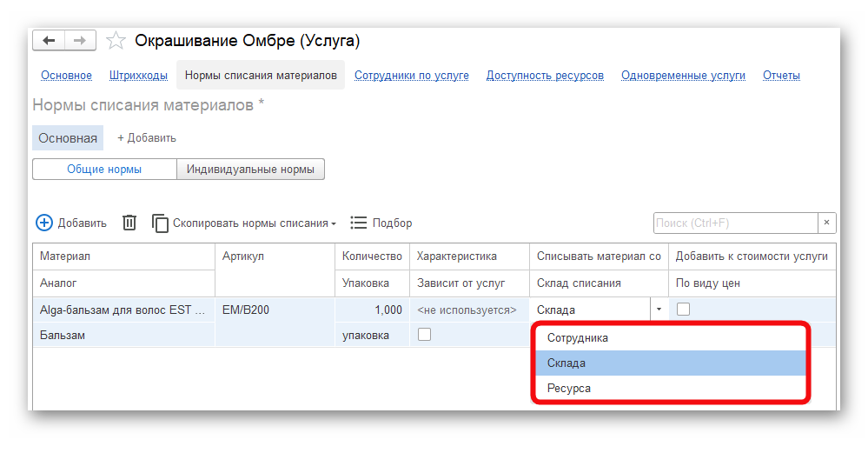Screen dimensions: 868x453
Task: Click the plus icon to add row
Action: [x=44, y=223]
